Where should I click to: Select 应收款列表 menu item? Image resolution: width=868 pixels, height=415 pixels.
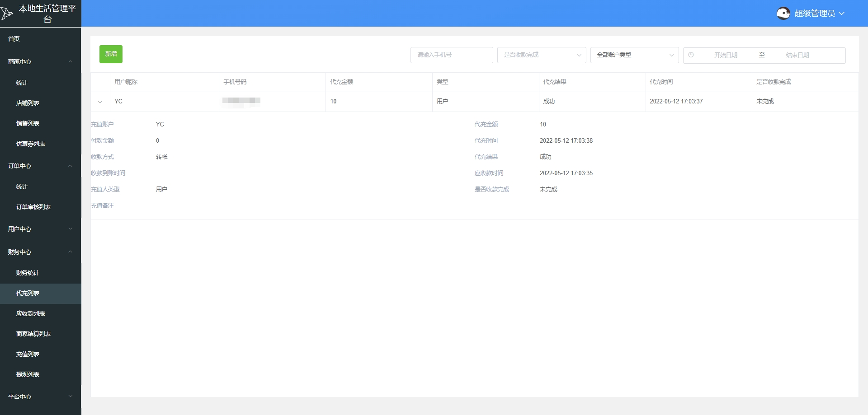30,313
